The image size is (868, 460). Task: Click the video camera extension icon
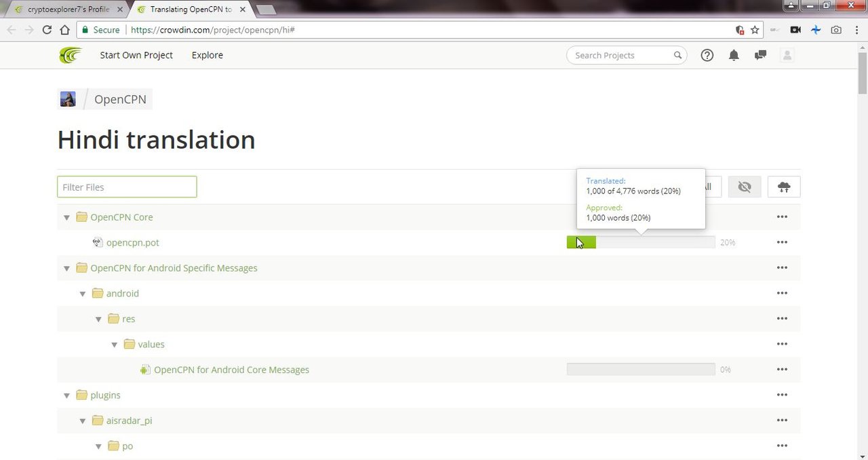pyautogui.click(x=796, y=30)
